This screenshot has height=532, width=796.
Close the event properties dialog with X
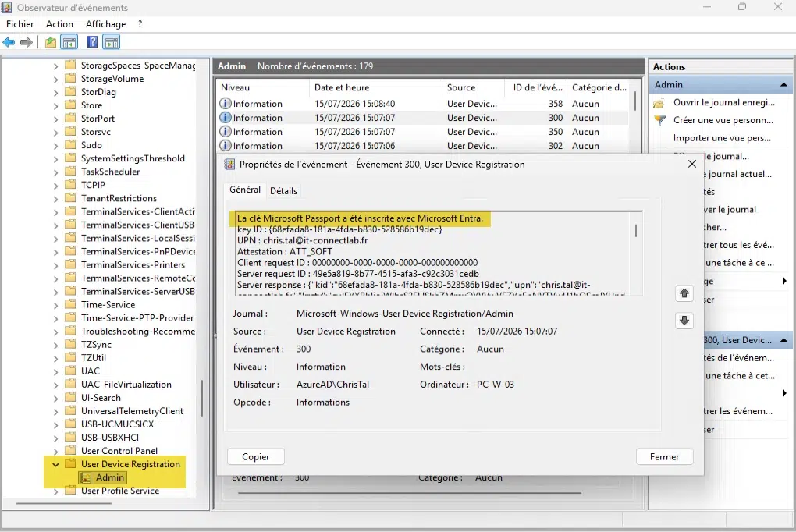(692, 164)
